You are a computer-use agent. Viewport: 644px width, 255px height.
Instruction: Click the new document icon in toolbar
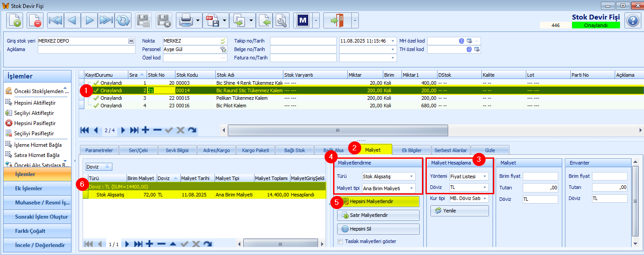coord(15,20)
